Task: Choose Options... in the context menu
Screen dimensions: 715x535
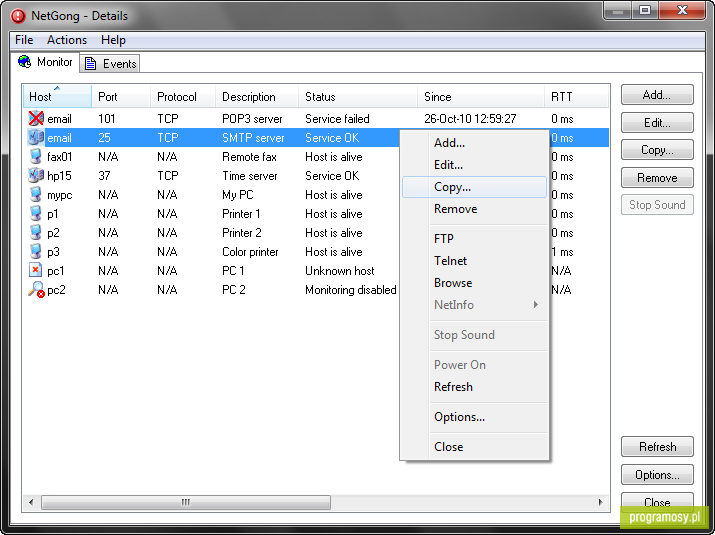Action: 474,417
